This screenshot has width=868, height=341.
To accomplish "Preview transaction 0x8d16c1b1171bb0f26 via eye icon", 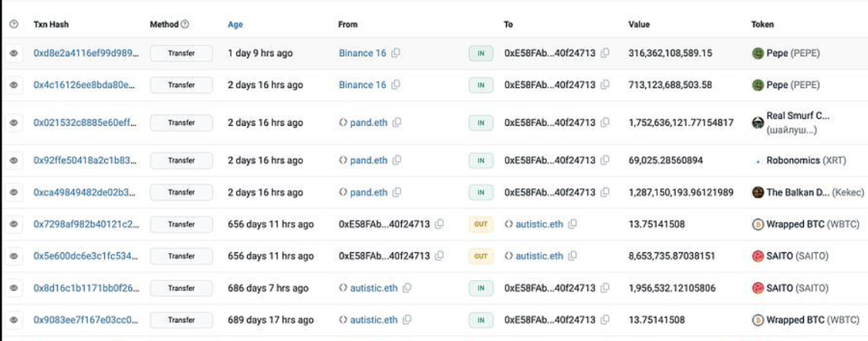I will 14,288.
